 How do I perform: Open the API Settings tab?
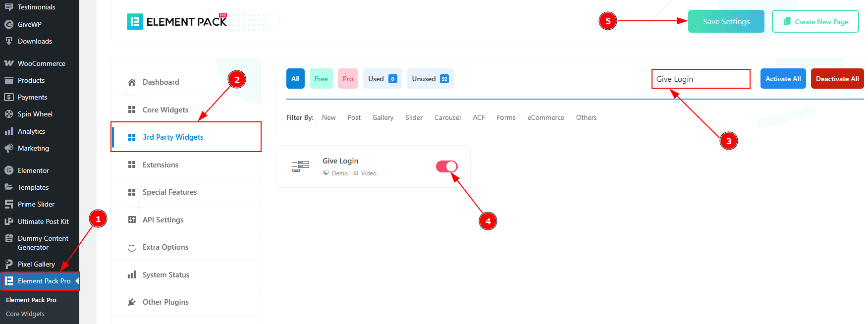coord(186,219)
